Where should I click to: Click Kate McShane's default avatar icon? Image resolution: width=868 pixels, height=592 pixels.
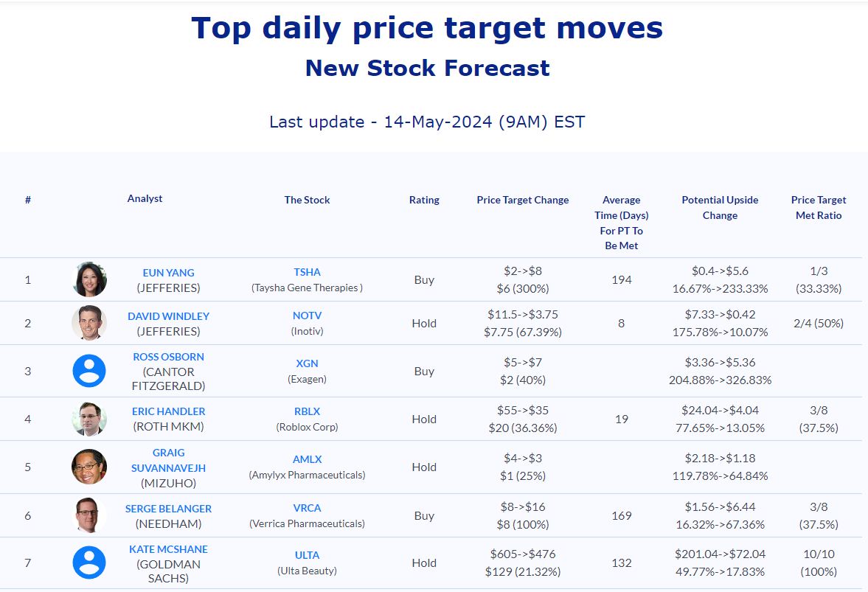(89, 563)
